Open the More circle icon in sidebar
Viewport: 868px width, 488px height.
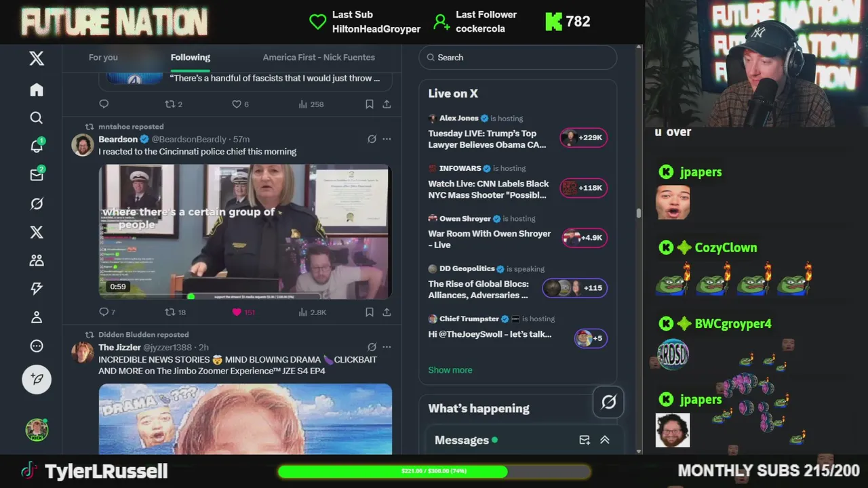pyautogui.click(x=37, y=346)
